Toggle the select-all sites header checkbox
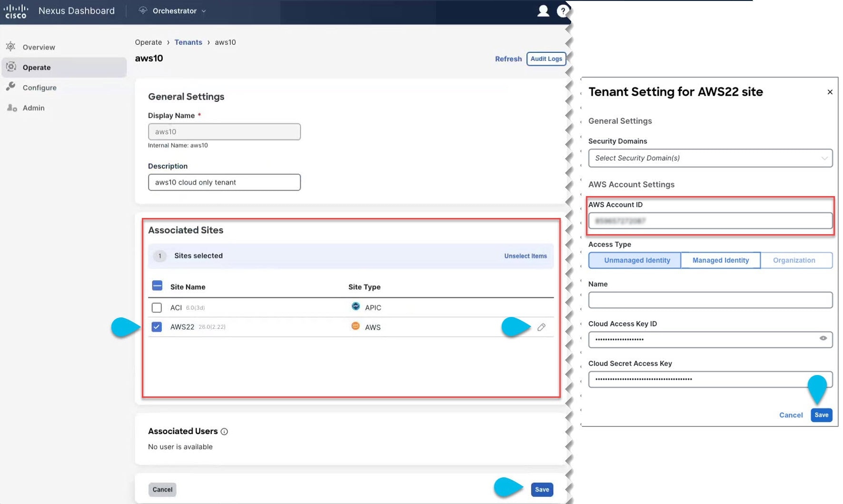Image resolution: width=843 pixels, height=504 pixels. point(157,286)
